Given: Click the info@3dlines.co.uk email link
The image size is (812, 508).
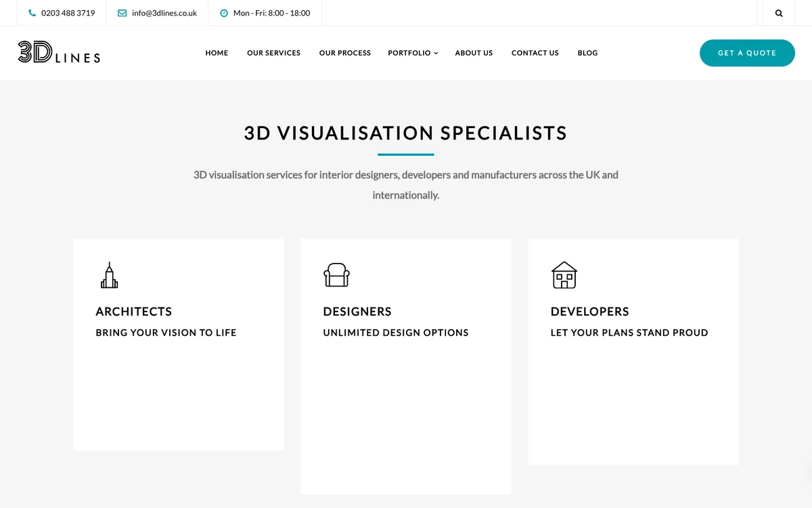Looking at the screenshot, I should pyautogui.click(x=164, y=13).
